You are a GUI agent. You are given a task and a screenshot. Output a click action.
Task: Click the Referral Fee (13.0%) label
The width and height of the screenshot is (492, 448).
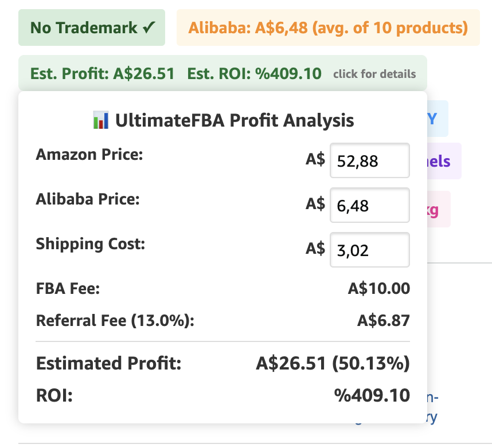[x=115, y=320]
